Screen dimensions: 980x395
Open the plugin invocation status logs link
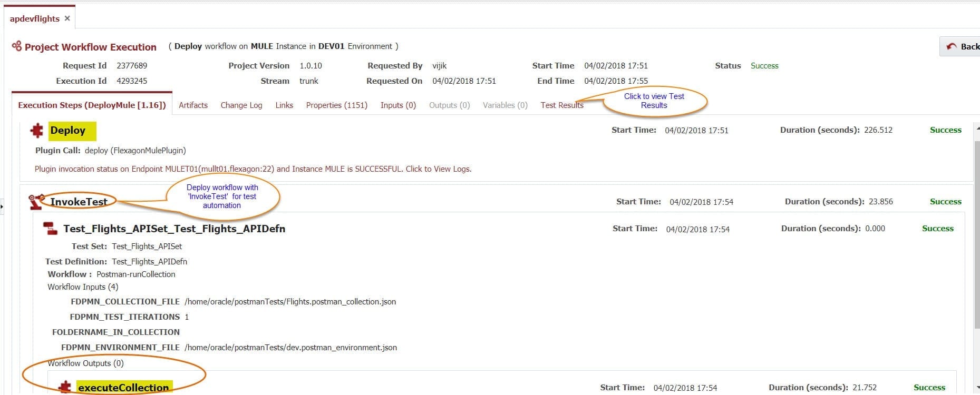point(253,169)
